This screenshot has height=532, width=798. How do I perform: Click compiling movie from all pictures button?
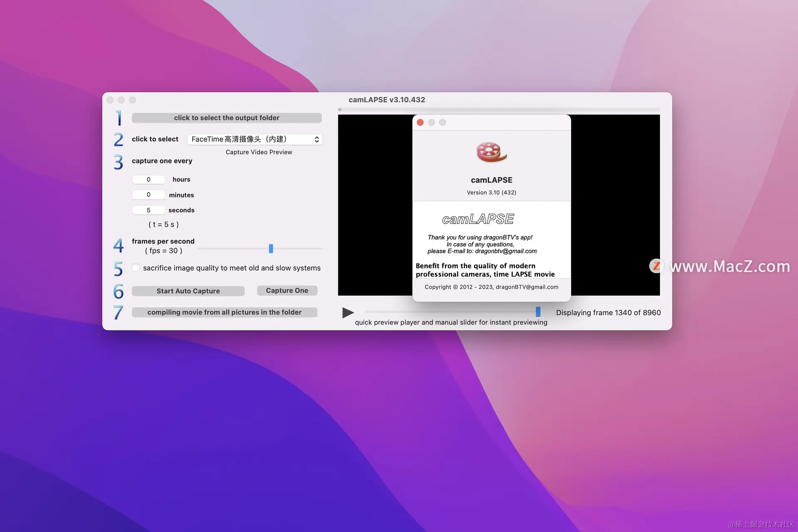pos(224,312)
